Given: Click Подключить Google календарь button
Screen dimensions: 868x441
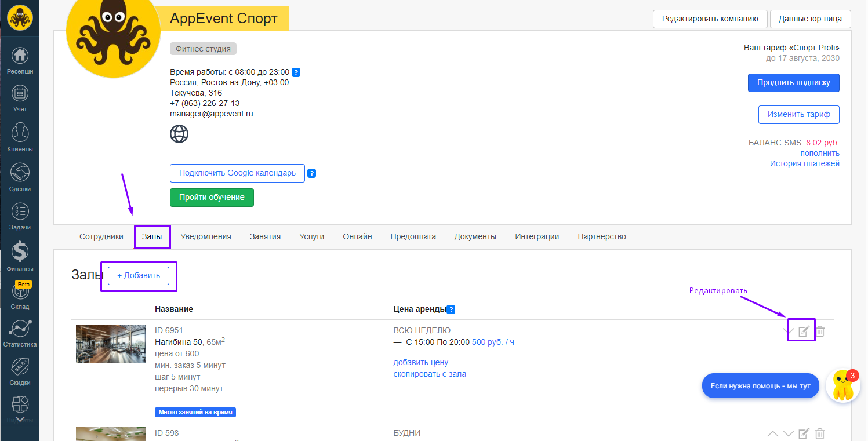Looking at the screenshot, I should click(x=237, y=173).
